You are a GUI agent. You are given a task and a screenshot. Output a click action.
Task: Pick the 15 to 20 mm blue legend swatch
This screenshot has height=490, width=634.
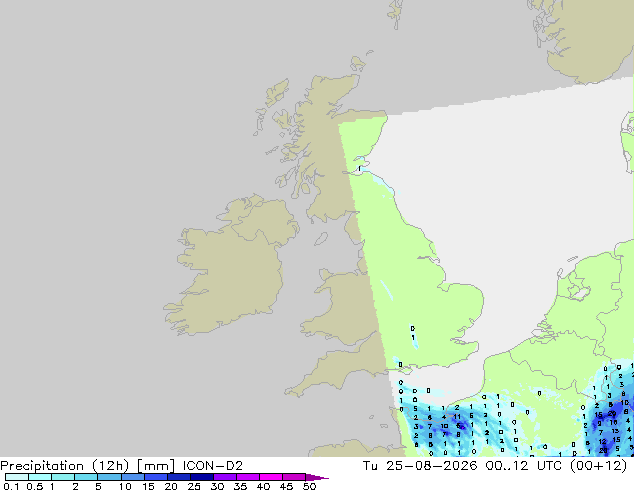pos(156,477)
